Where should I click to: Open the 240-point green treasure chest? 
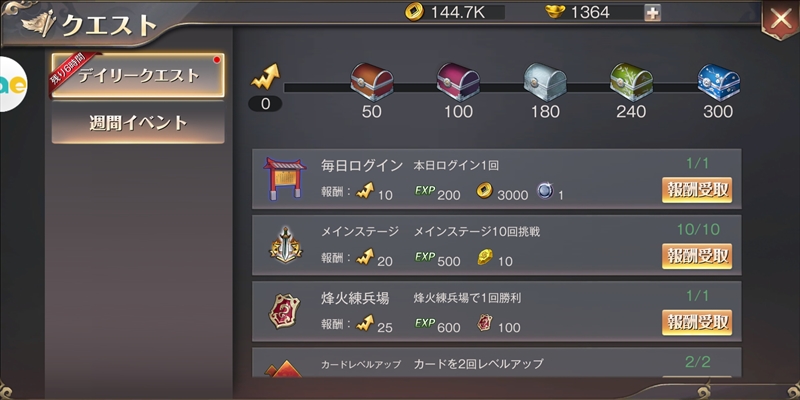(x=632, y=82)
